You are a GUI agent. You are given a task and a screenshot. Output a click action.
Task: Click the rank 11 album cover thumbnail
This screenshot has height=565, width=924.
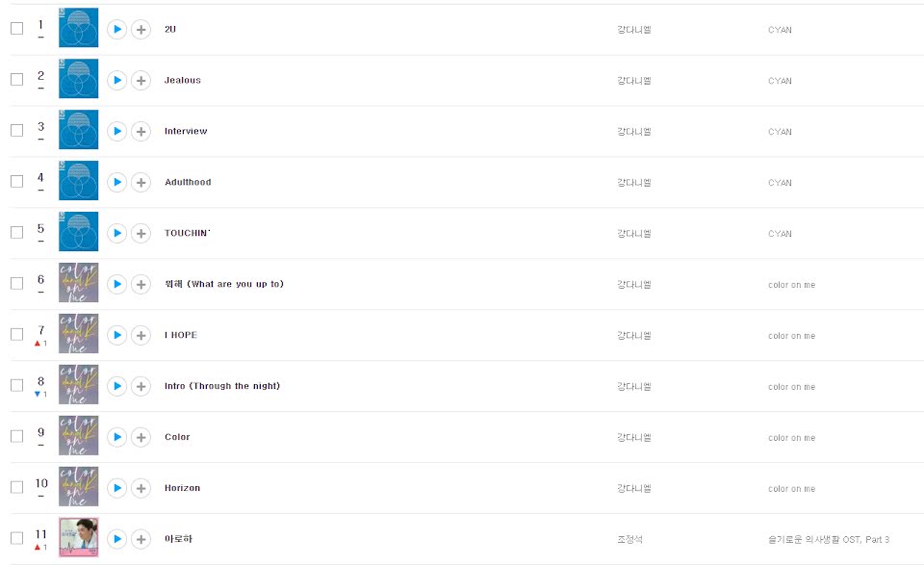coord(78,537)
